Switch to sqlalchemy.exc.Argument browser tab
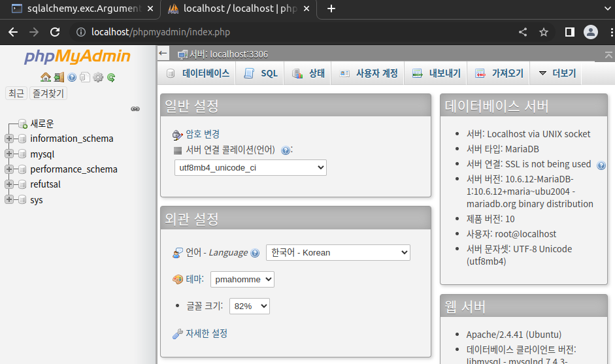Screen dimensions: 615x364 coord(80,8)
